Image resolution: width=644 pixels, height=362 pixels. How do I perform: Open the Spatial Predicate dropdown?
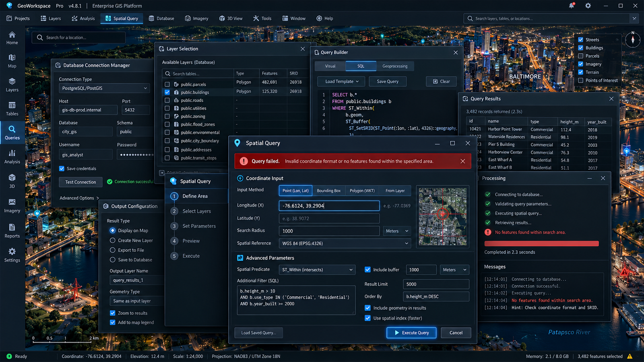(x=317, y=269)
